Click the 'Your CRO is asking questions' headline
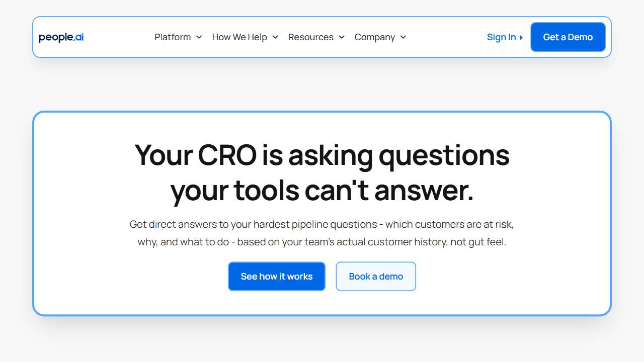Viewport: 644px width, 362px height. [x=322, y=155]
